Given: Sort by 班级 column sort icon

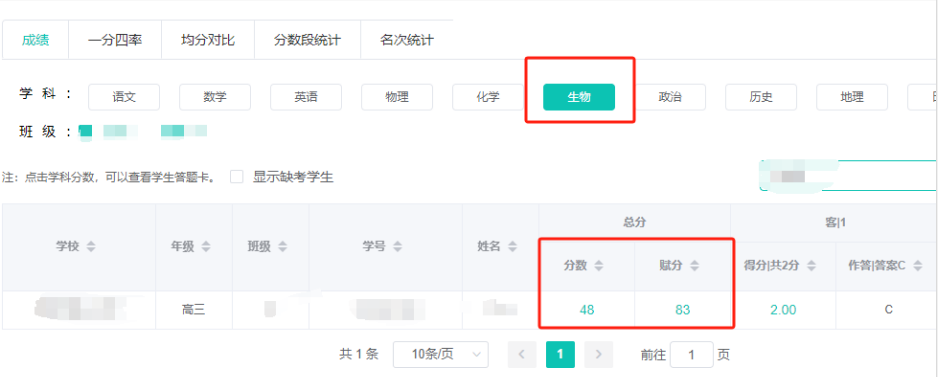Looking at the screenshot, I should 282,247.
